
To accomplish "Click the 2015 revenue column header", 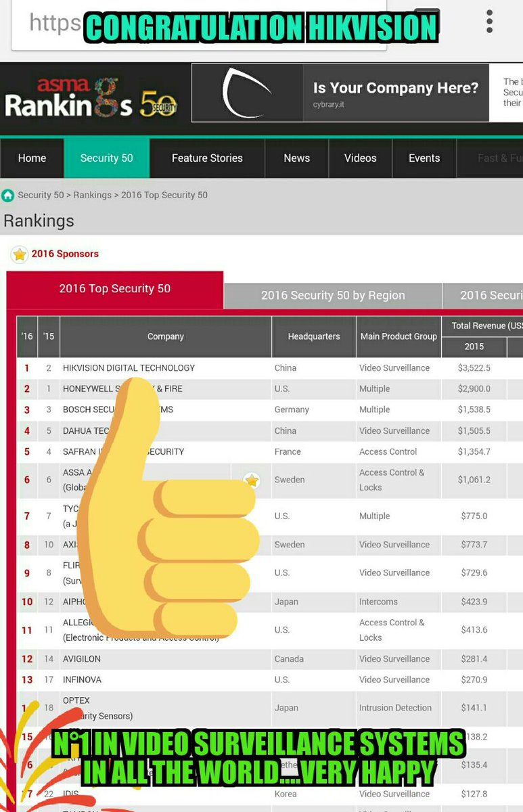I will tap(474, 346).
